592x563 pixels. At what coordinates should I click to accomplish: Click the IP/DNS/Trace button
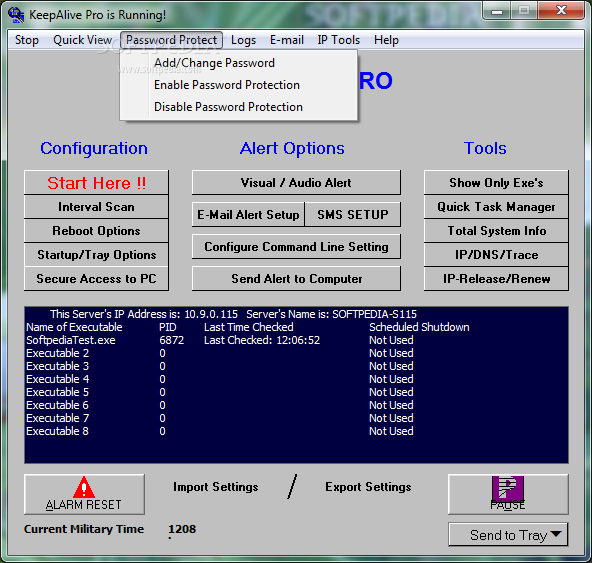[x=496, y=255]
